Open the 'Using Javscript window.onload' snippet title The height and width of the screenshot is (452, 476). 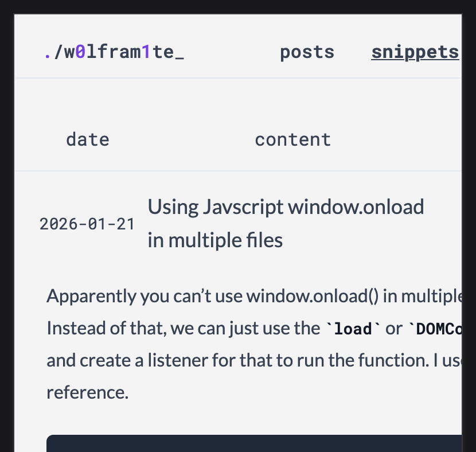(x=286, y=206)
